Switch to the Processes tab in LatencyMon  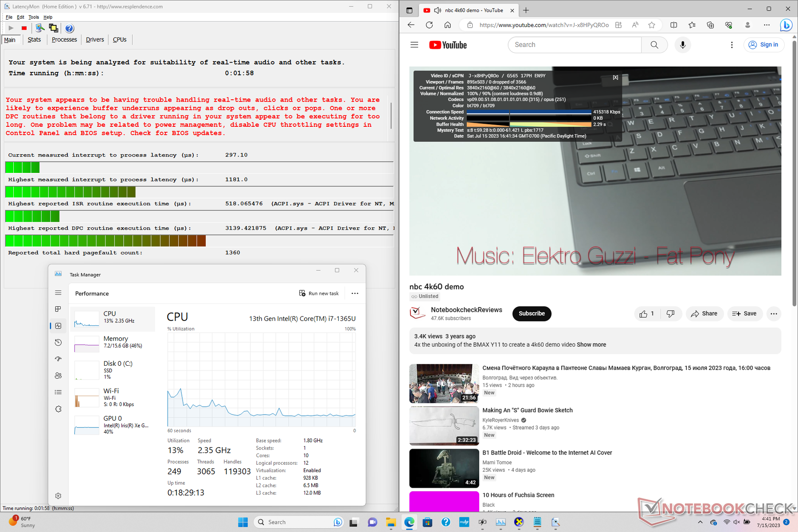click(64, 39)
